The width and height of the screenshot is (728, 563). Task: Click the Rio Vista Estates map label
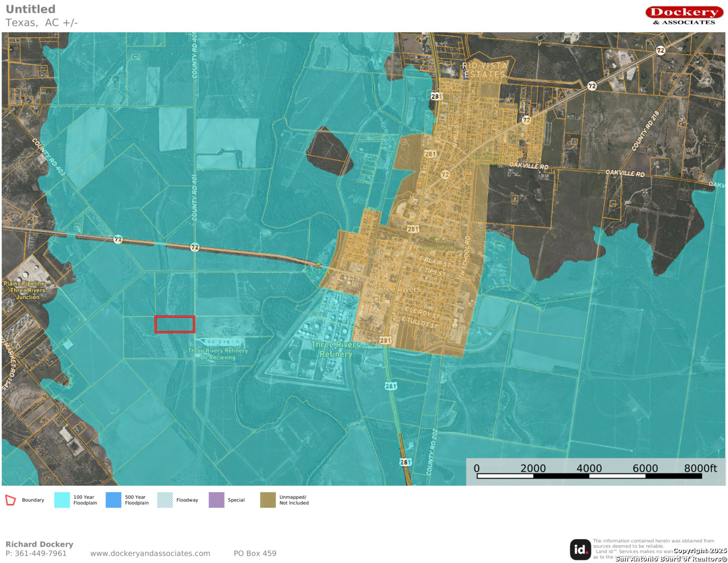coord(485,70)
